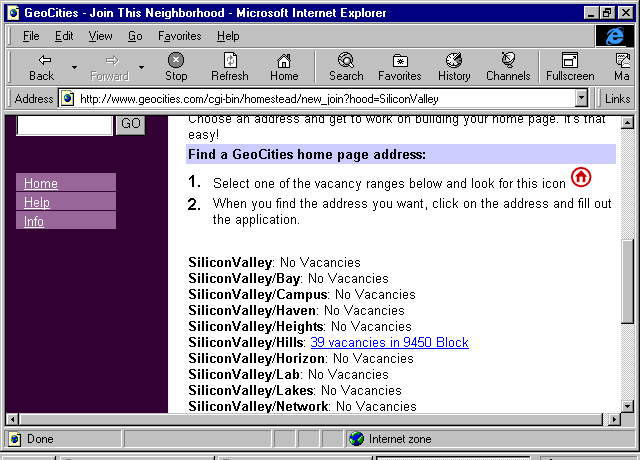The width and height of the screenshot is (640, 460).
Task: Click the 'SiliconValley/Lab' entry text
Action: coord(288,374)
